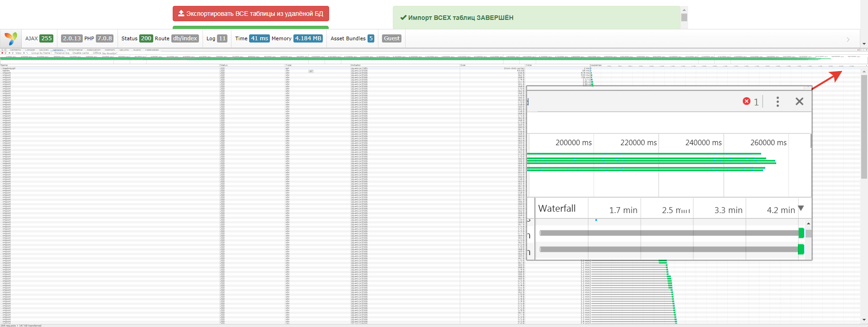Toggle the Group by frame checkbox
The image size is (868, 327).
pos(30,53)
